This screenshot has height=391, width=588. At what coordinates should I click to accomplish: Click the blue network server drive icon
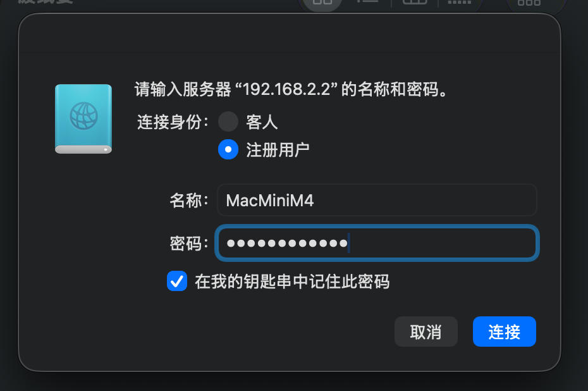[x=83, y=119]
